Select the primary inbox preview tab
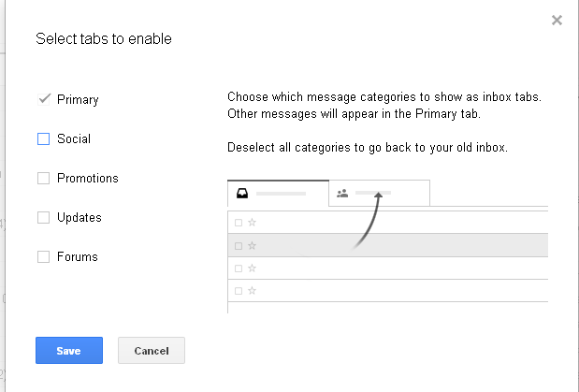This screenshot has height=392, width=579. [x=278, y=194]
